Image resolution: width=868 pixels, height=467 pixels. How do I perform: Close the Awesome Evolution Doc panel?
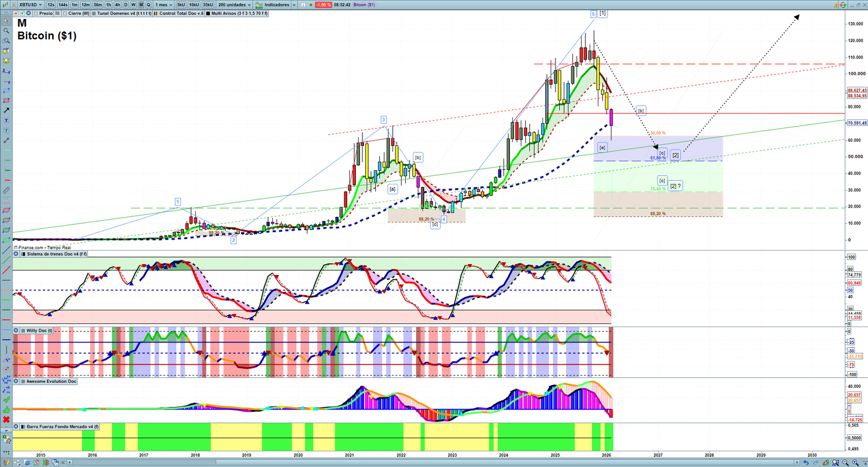[x=16, y=381]
